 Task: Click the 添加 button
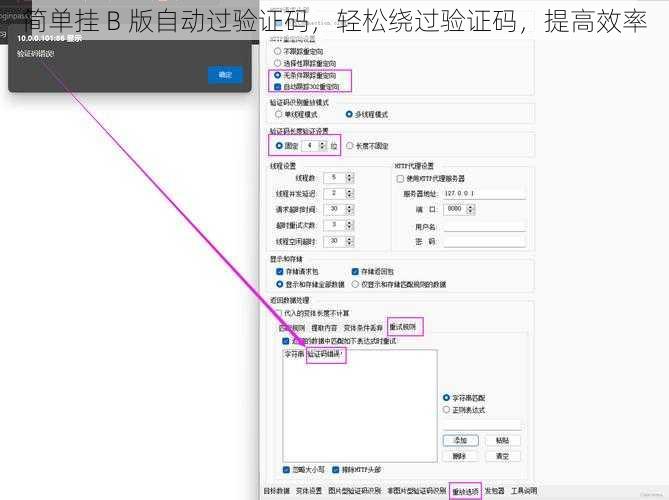(x=460, y=440)
